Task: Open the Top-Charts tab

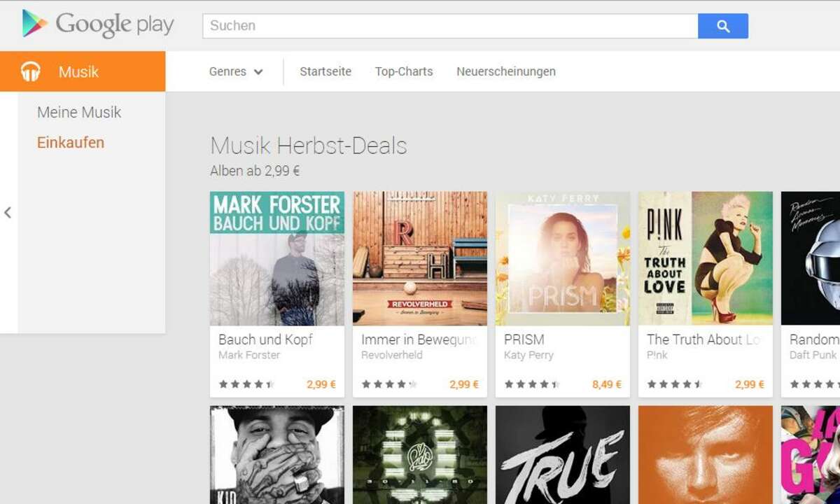Action: (x=404, y=71)
